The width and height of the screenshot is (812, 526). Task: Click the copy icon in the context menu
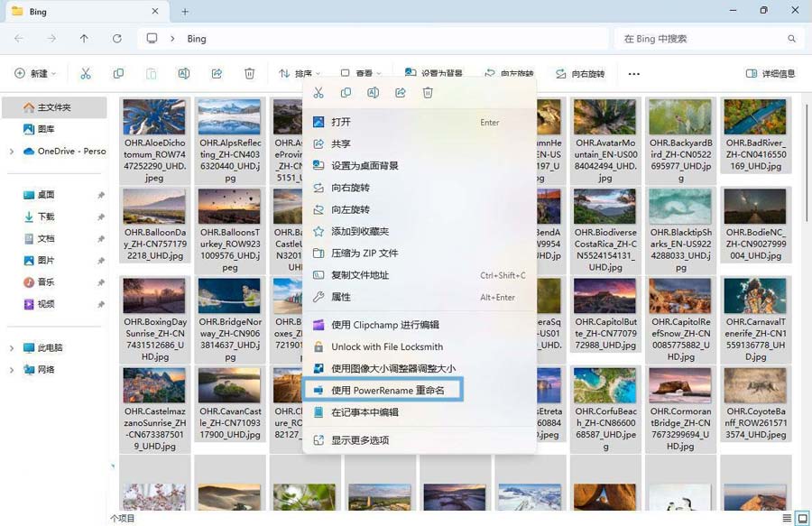pos(346,93)
